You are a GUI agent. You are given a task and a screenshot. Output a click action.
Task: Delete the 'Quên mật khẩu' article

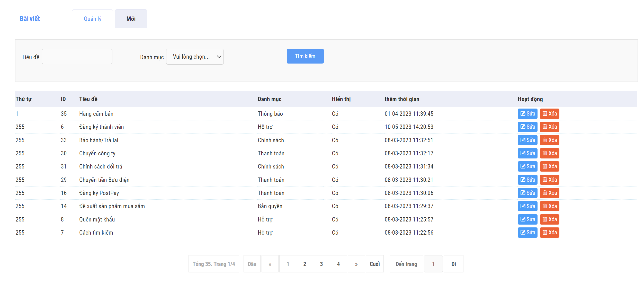[x=549, y=219]
